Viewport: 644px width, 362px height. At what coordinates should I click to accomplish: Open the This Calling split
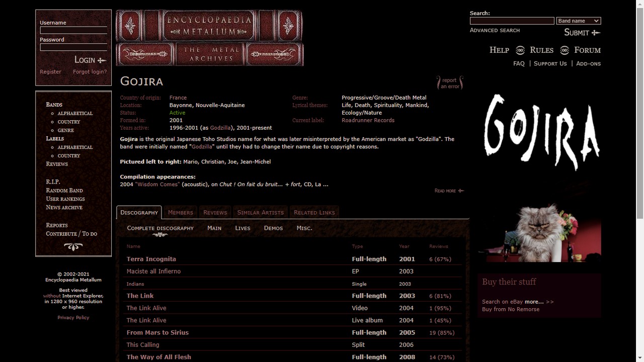pyautogui.click(x=143, y=345)
